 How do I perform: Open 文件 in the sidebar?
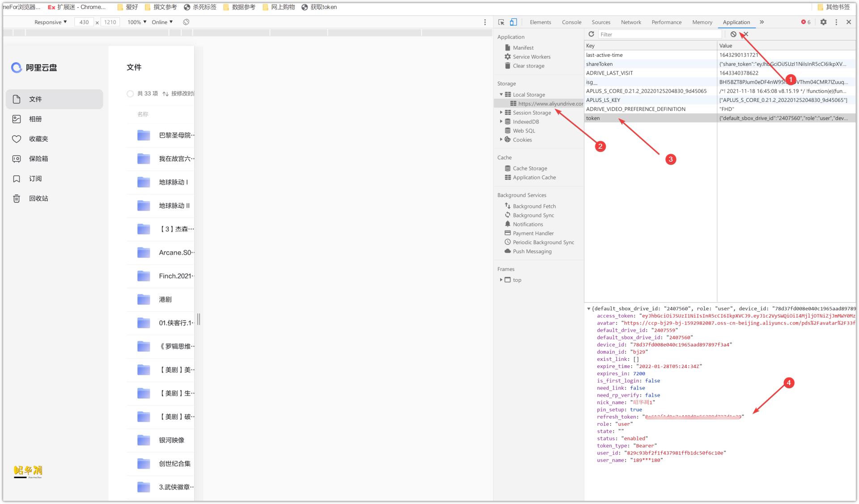pos(55,99)
